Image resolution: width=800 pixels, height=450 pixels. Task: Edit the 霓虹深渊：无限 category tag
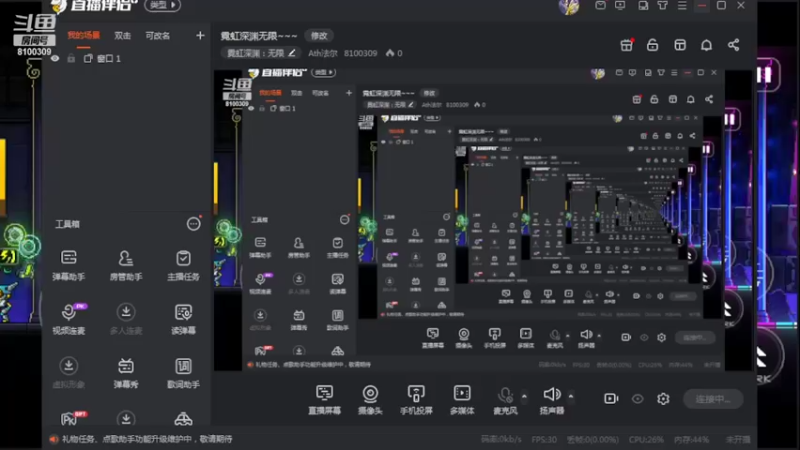tap(261, 53)
